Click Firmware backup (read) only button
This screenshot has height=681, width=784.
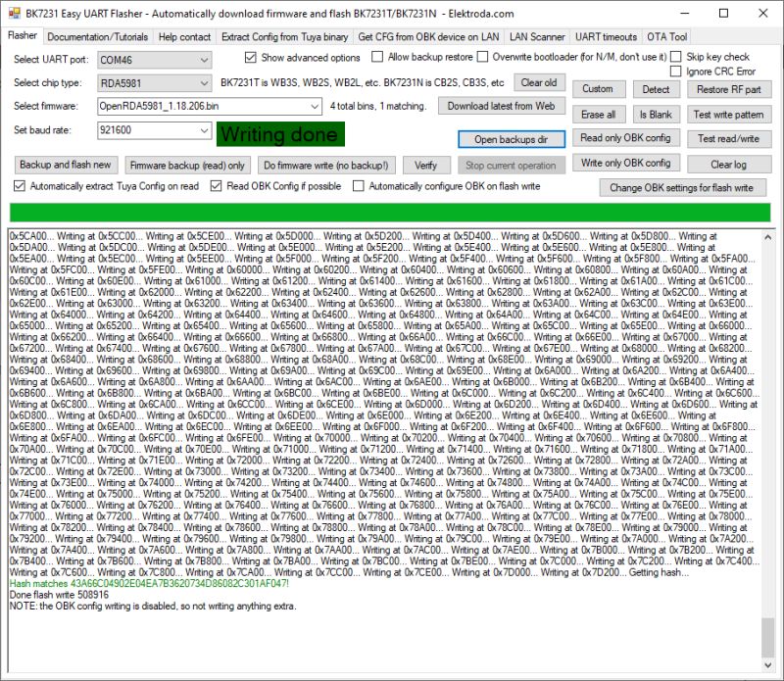tap(187, 165)
